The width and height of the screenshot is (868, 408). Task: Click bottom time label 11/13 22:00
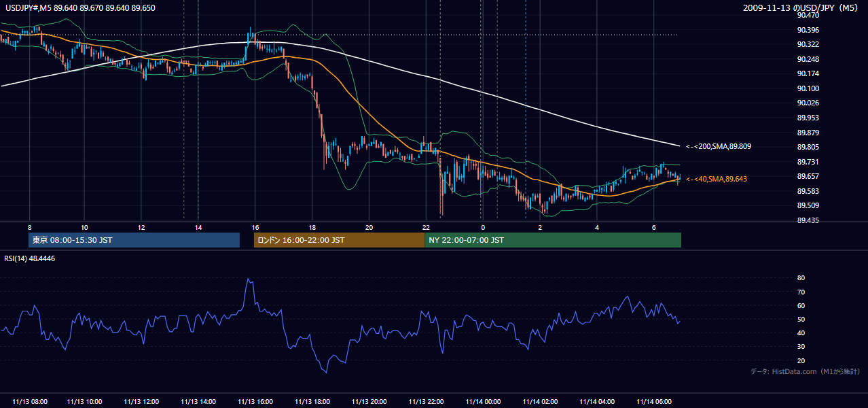coord(426,402)
